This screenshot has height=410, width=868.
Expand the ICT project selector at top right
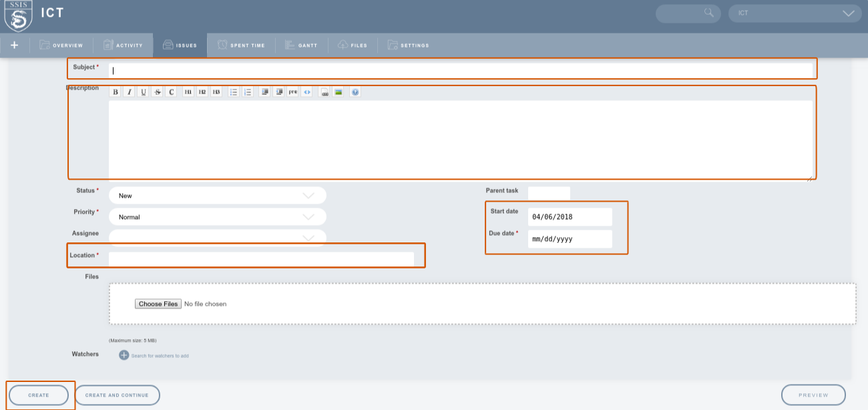[795, 13]
